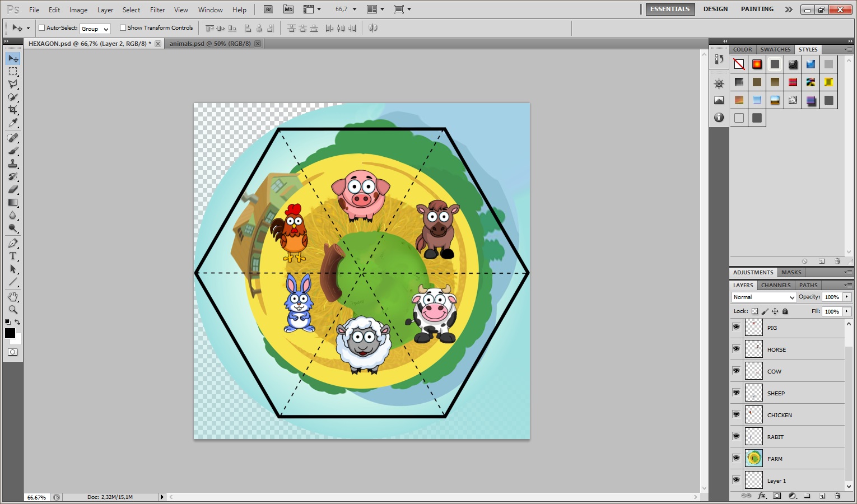Select the Move tool in the toolbox
This screenshot has height=504, width=857.
(x=13, y=59)
